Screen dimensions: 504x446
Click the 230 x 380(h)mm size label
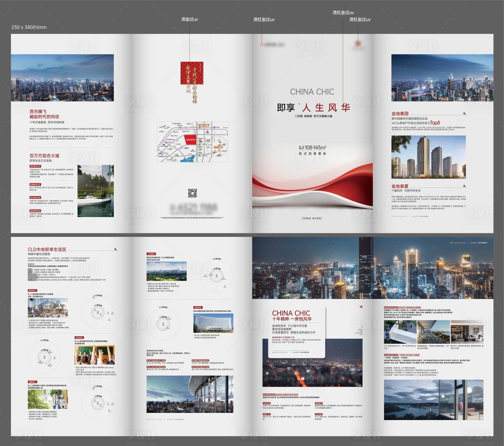pyautogui.click(x=29, y=27)
